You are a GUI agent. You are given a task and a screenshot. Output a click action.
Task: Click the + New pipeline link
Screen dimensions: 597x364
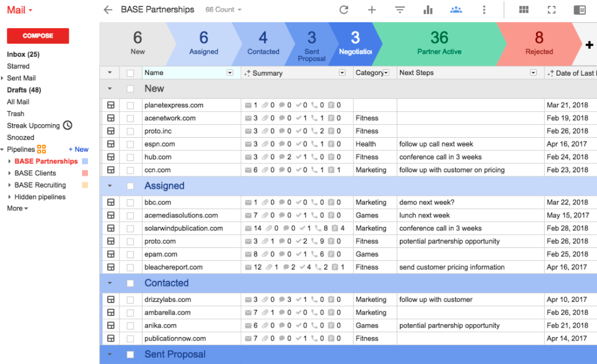79,149
